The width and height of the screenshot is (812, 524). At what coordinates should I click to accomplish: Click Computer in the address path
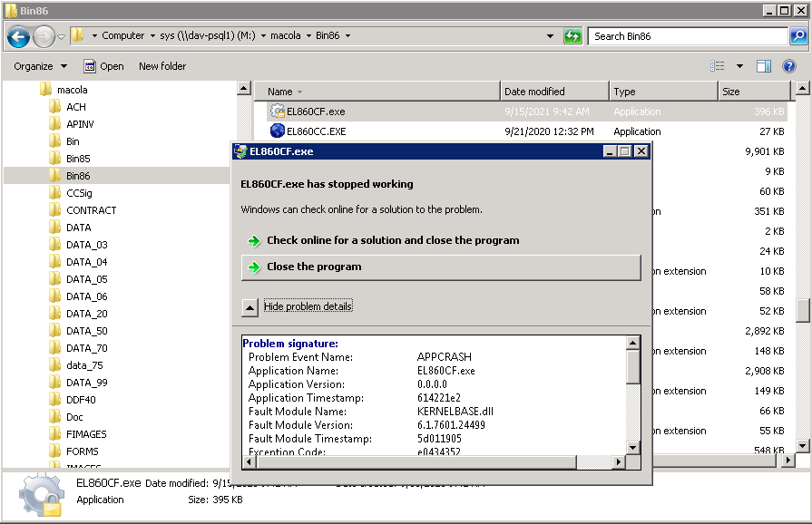click(x=123, y=35)
